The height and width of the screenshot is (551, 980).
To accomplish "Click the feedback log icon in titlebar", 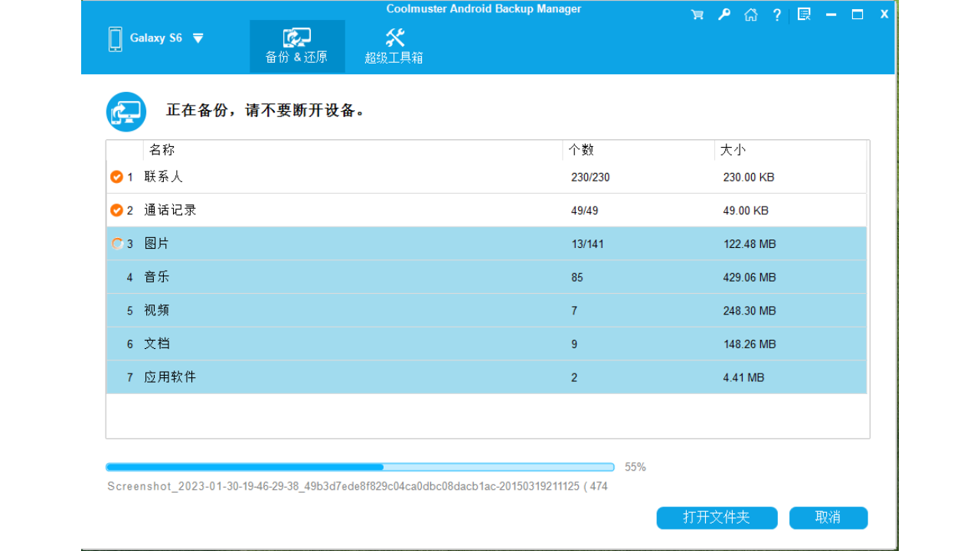I will (x=804, y=14).
